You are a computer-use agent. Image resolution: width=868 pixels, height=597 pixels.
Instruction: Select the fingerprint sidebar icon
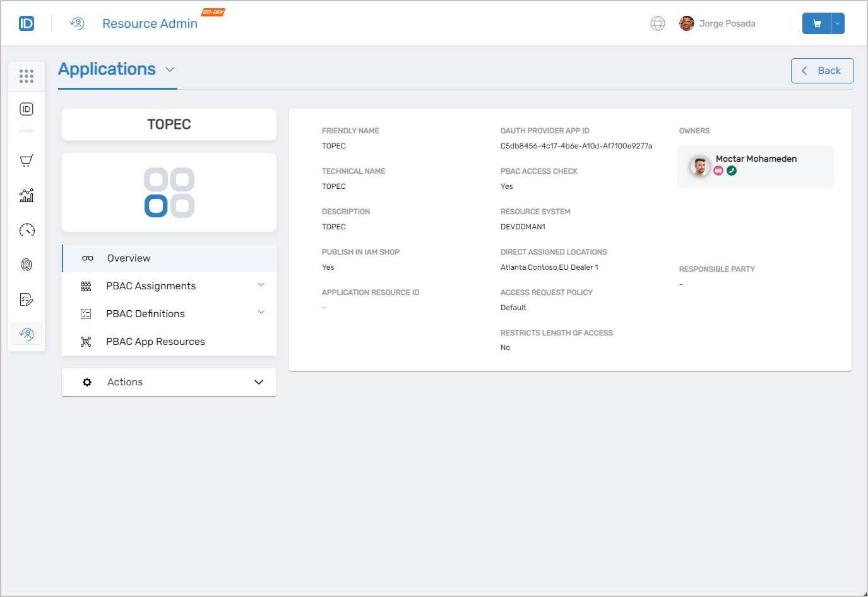point(27,264)
